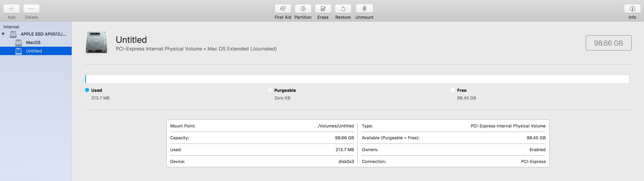Collapse the APPLE SSD disclosure triangle
Image resolution: width=644 pixels, height=181 pixels.
pyautogui.click(x=3, y=34)
